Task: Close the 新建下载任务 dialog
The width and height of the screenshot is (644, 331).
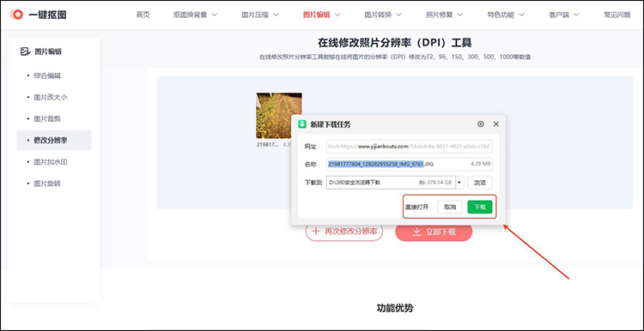Action: tap(496, 124)
